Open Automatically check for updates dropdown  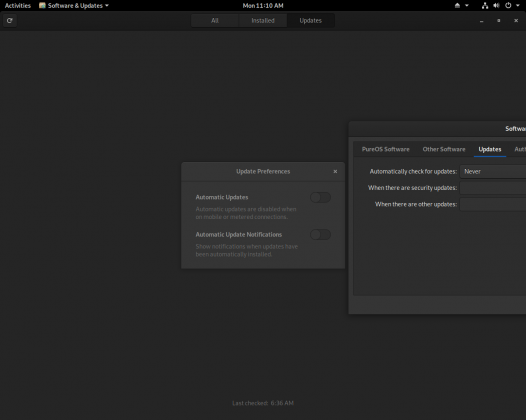pos(493,171)
